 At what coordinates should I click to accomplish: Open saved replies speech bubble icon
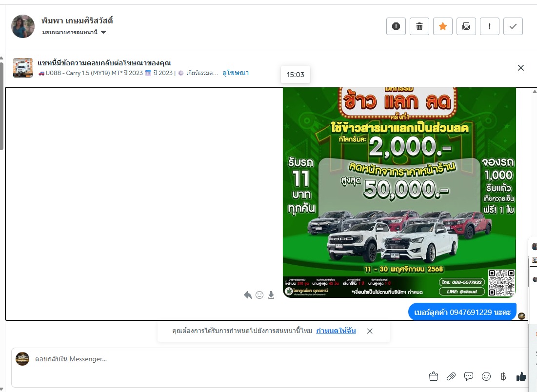coord(469,376)
